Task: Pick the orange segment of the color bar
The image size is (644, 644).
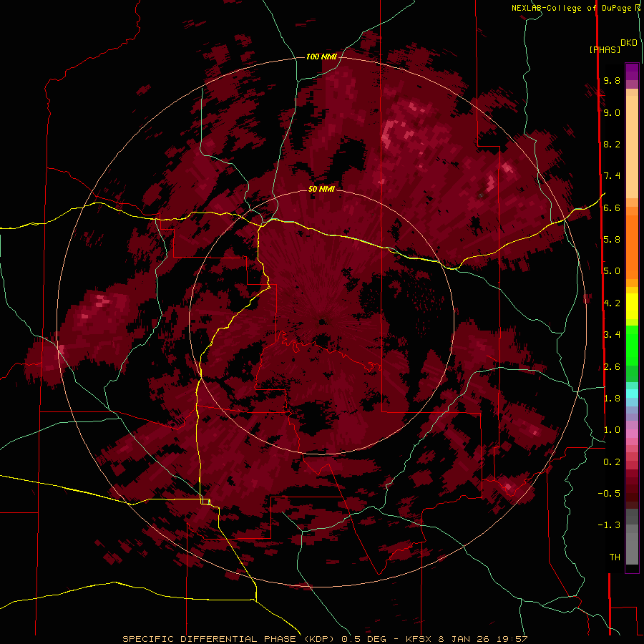Action: coord(632,246)
